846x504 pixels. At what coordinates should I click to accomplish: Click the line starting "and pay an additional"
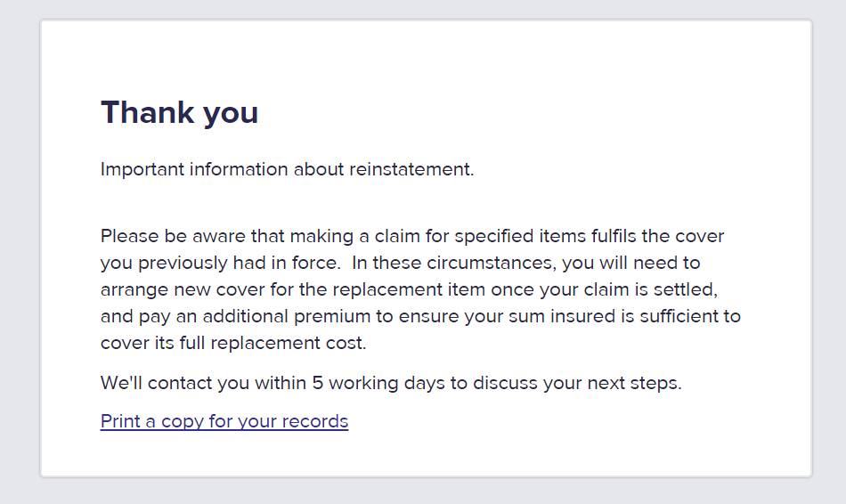tap(420, 316)
